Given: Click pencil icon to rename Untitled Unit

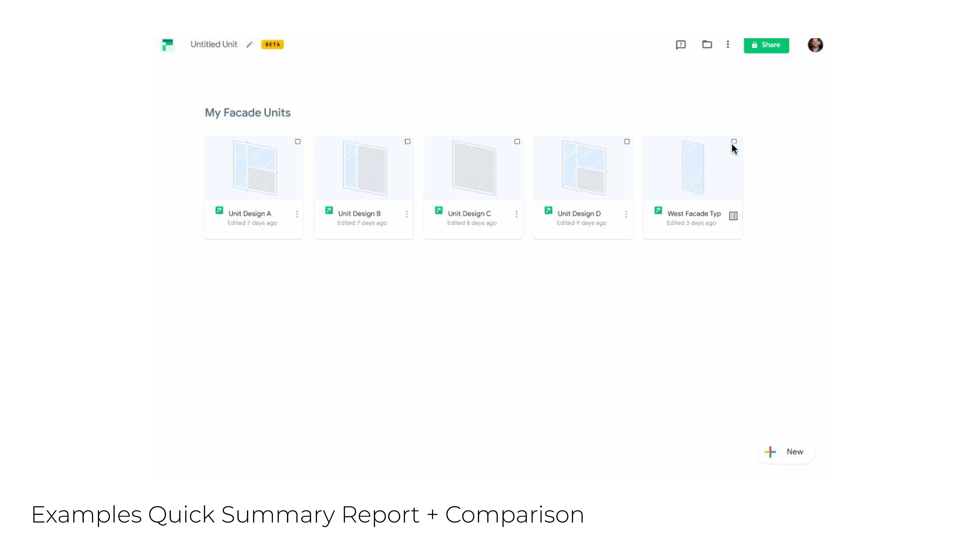Looking at the screenshot, I should point(249,45).
